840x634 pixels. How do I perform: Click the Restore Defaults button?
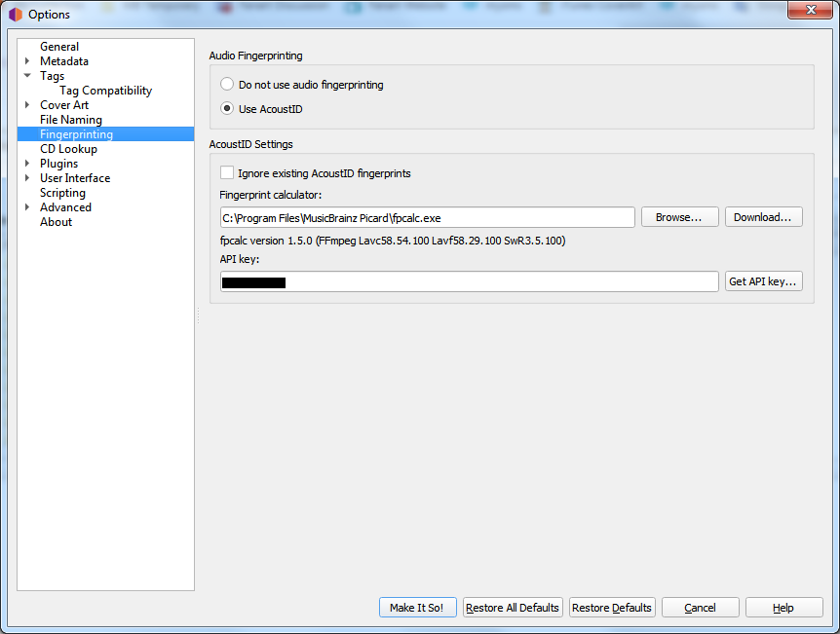click(612, 608)
